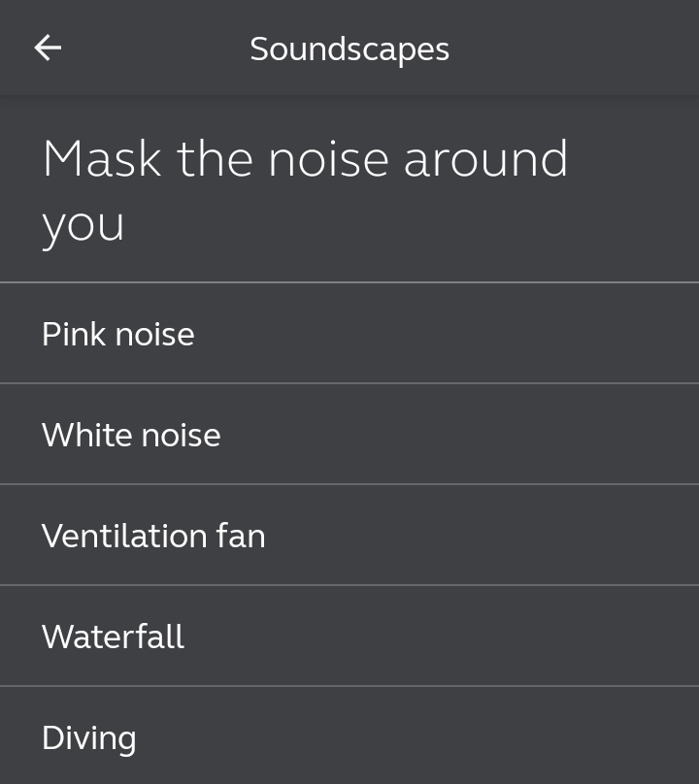Play the Ventilation fan soundscape
This screenshot has width=699, height=784.
(349, 535)
